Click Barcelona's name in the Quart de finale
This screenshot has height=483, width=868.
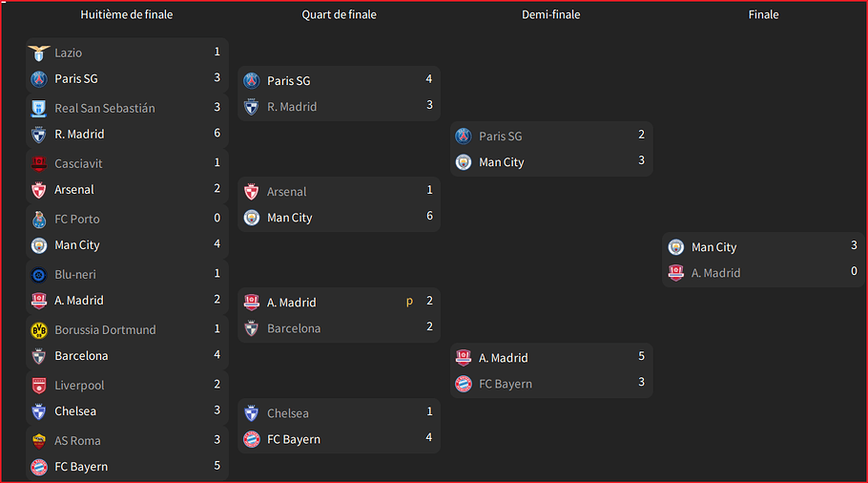coord(294,328)
